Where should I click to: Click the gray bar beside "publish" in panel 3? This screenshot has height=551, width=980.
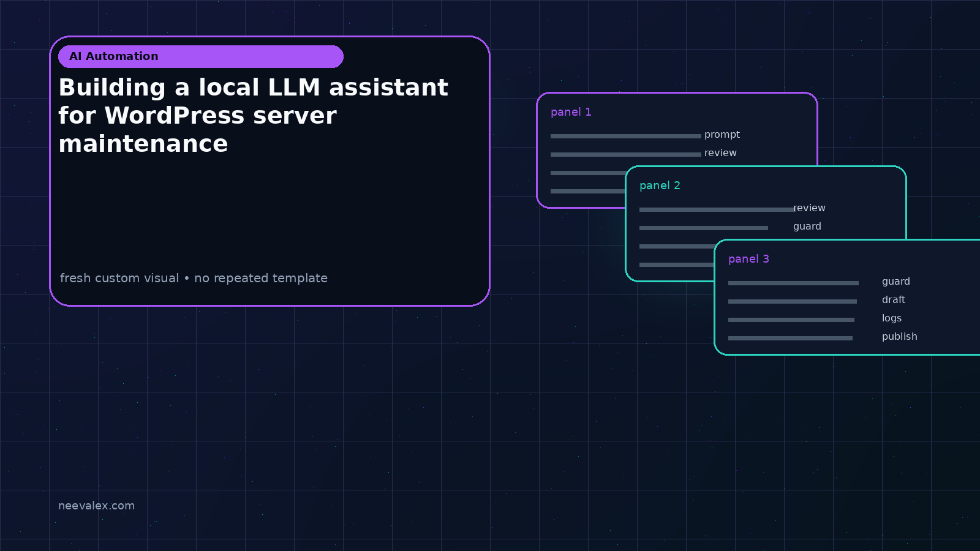[790, 338]
